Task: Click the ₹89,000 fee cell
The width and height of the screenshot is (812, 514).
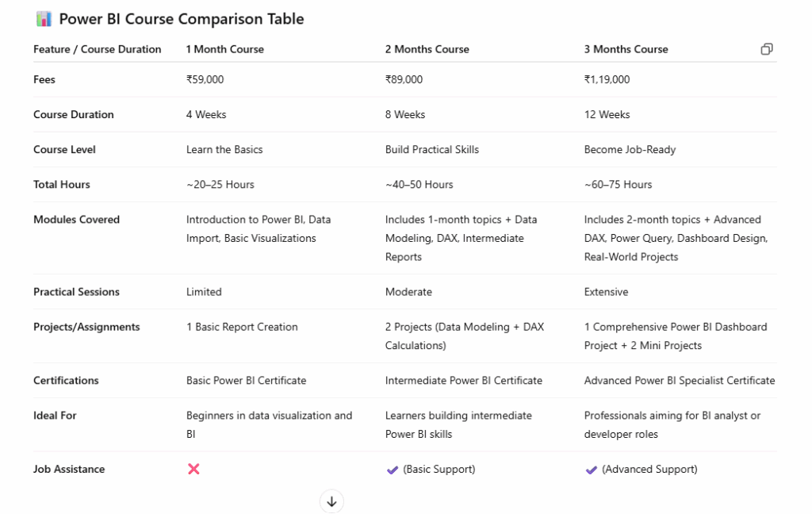Action: (404, 79)
